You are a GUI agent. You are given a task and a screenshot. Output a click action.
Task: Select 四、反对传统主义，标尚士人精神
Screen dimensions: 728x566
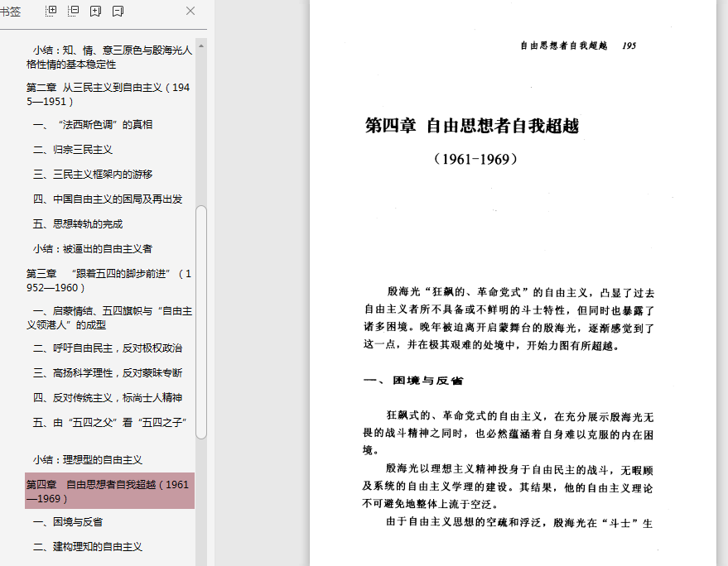tap(107, 397)
